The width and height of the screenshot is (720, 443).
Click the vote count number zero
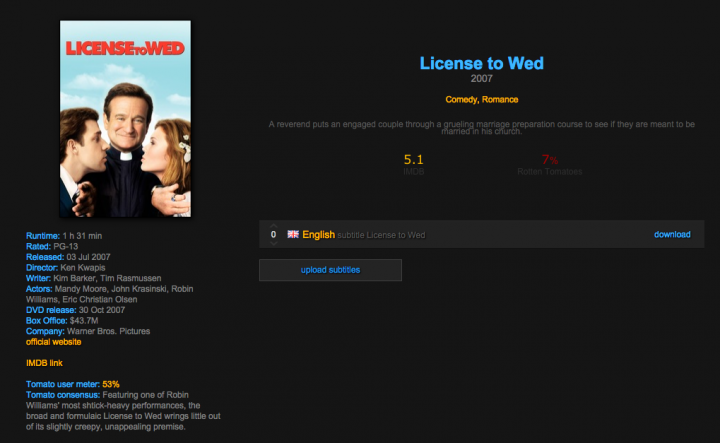[274, 235]
